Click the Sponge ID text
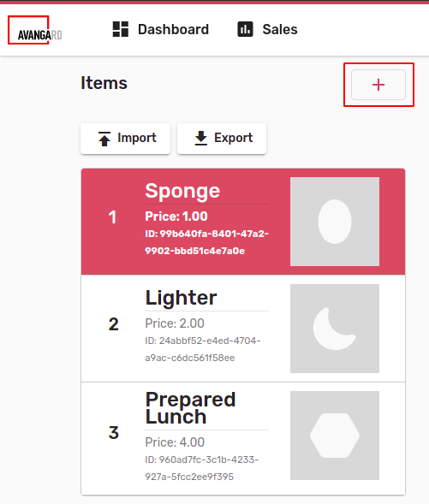The image size is (429, 504). tap(206, 242)
